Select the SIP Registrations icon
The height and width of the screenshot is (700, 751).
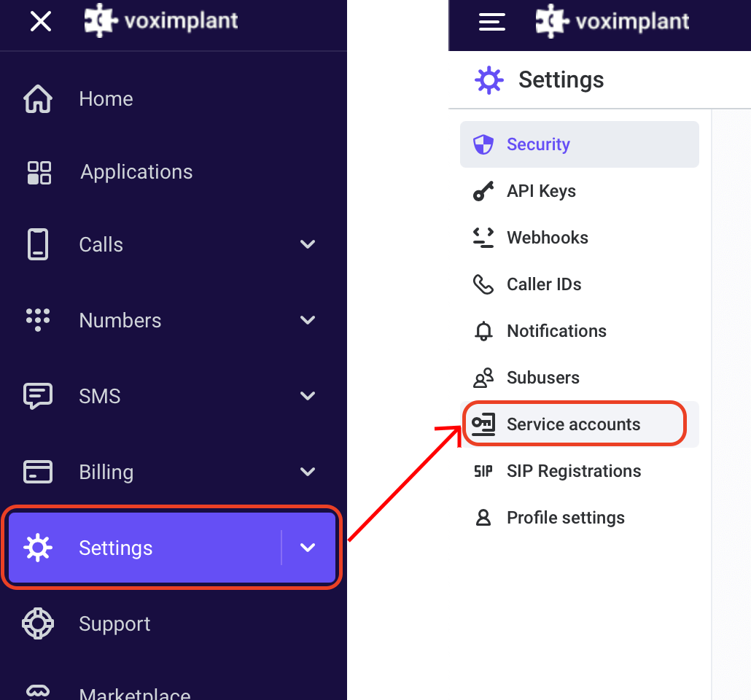[483, 470]
